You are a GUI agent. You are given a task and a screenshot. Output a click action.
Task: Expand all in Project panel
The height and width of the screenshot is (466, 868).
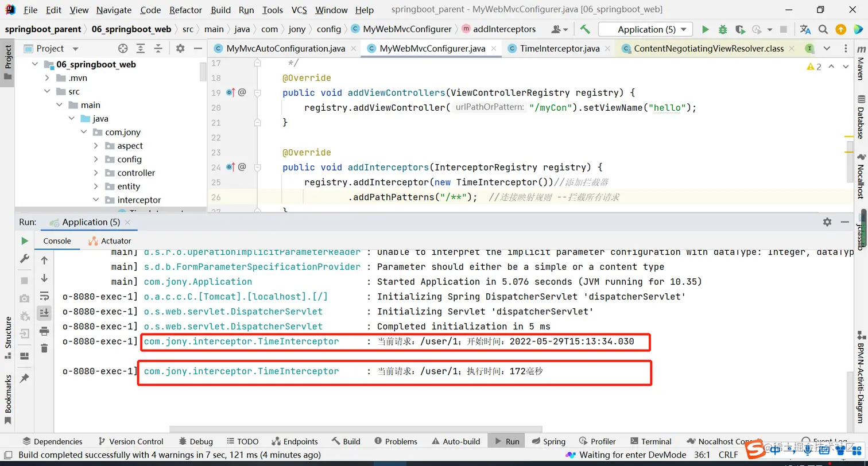tap(141, 49)
